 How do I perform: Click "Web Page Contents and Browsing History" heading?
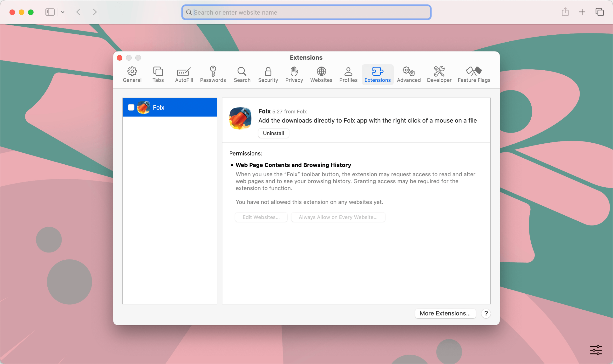tap(293, 165)
